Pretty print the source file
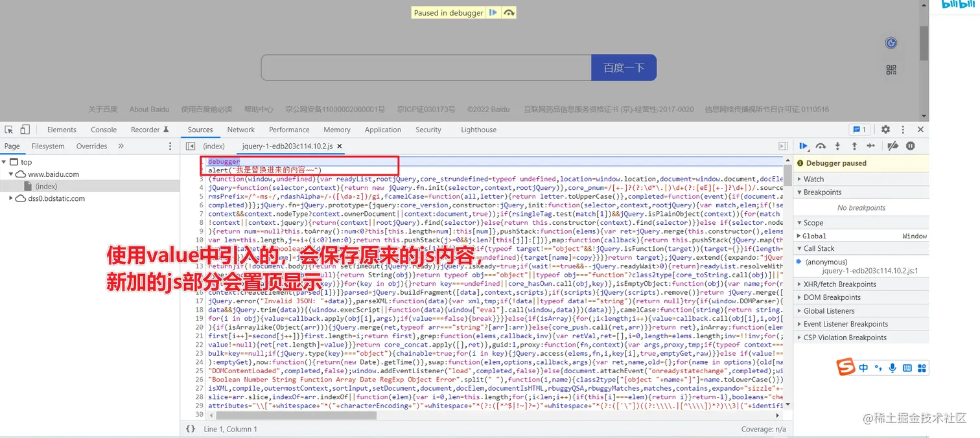Screen dimensions: 980x438 click(191, 429)
